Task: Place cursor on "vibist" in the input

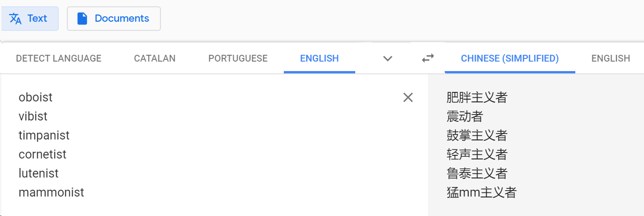Action: point(33,116)
